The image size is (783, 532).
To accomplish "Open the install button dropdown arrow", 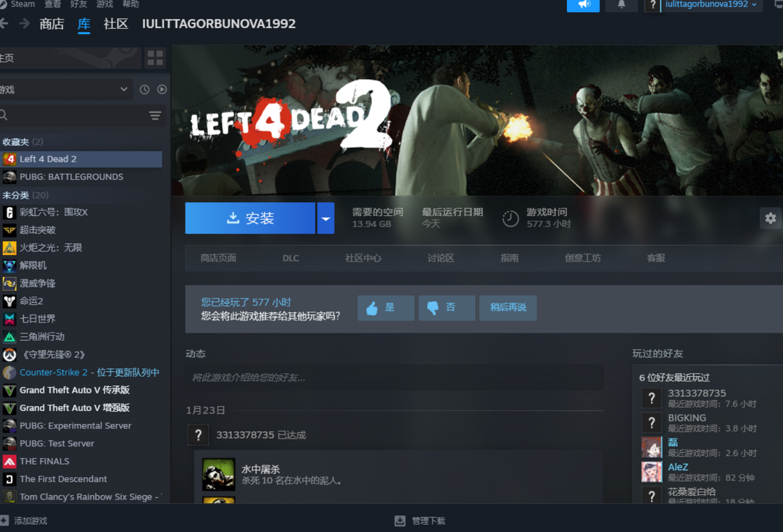I will coord(326,218).
